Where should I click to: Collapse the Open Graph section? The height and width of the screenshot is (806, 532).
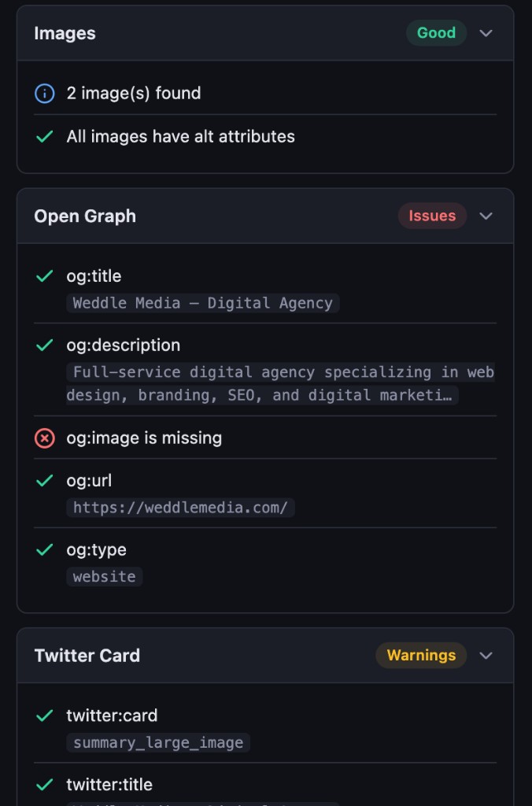[486, 216]
